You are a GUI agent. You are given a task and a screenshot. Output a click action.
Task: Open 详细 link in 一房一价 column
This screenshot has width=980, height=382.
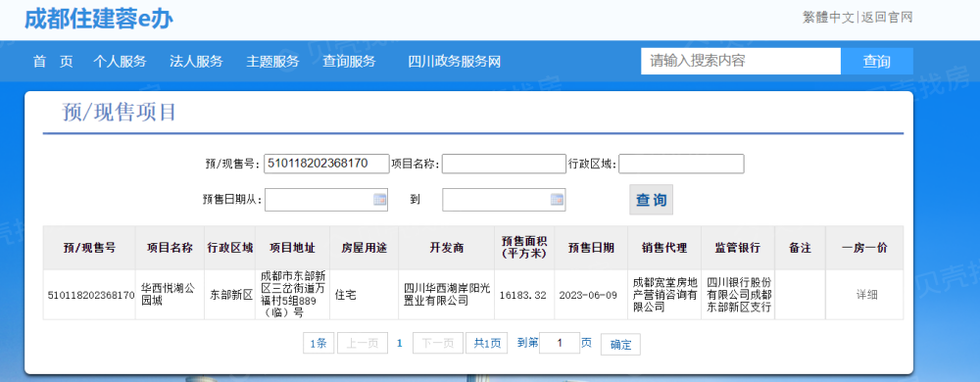coord(867,295)
